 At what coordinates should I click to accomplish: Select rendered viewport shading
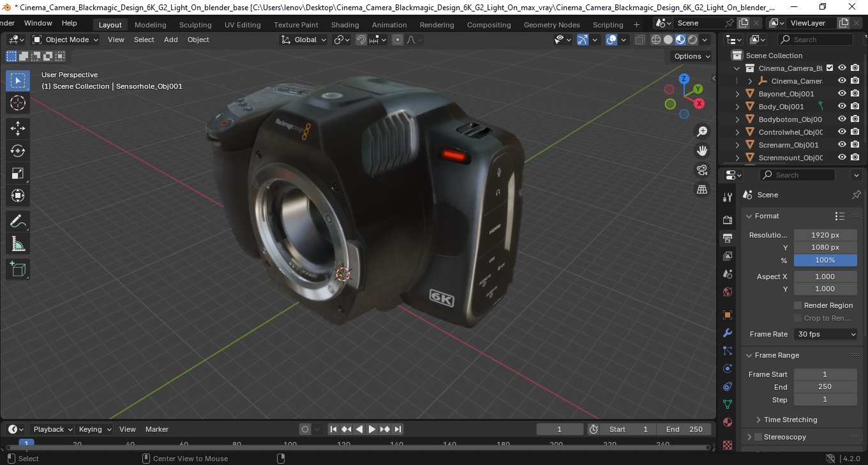pos(692,40)
